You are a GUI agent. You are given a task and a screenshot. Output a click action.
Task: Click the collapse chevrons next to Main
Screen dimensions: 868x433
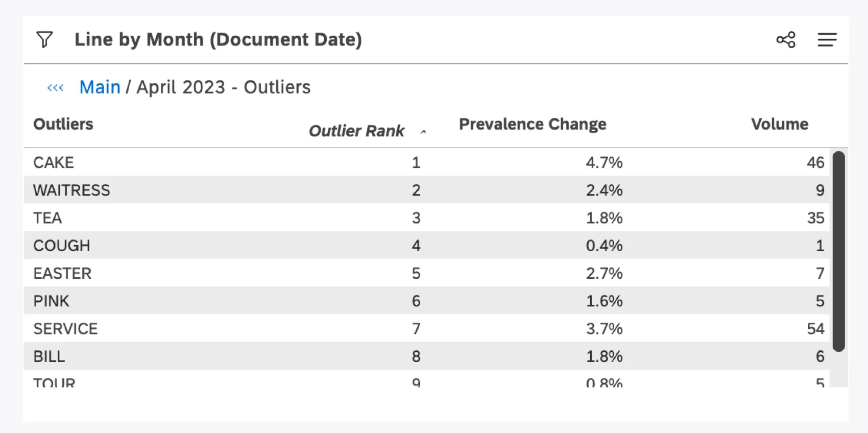[55, 87]
